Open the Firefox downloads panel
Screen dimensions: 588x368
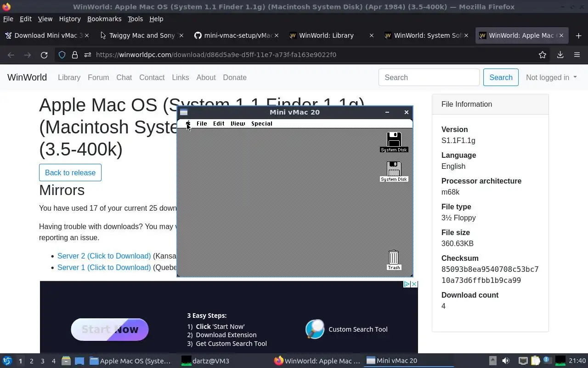(560, 55)
